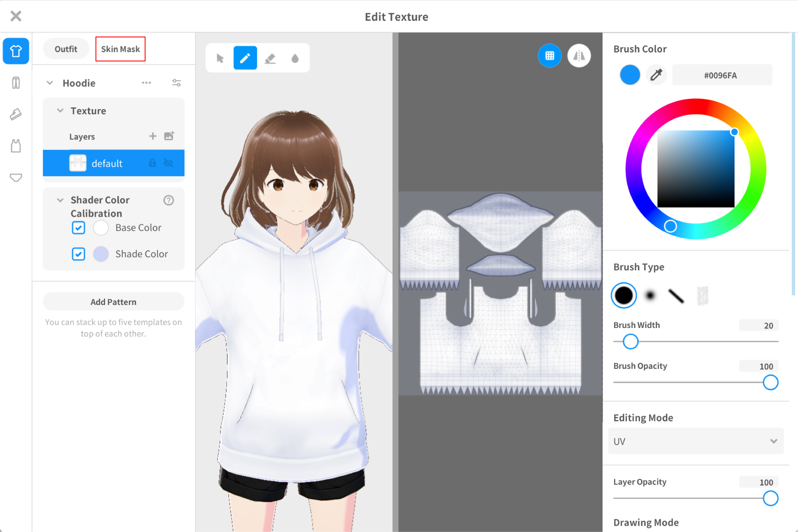Viewport: 798px width, 532px height.
Task: Select the eraser tool
Action: (270, 58)
